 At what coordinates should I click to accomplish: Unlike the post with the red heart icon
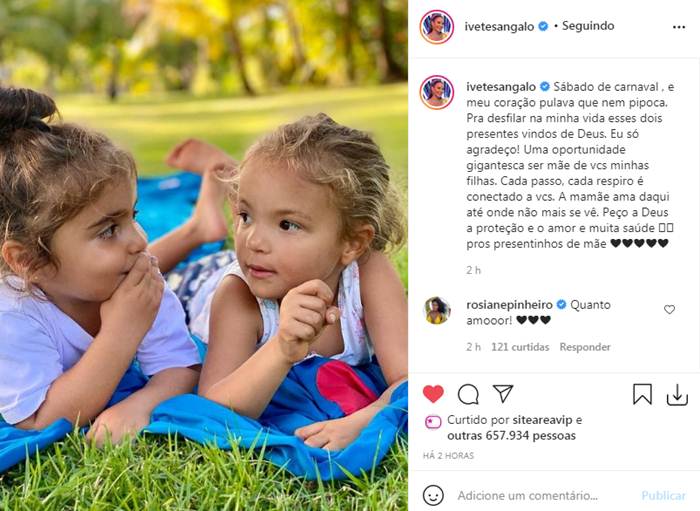pos(433,394)
